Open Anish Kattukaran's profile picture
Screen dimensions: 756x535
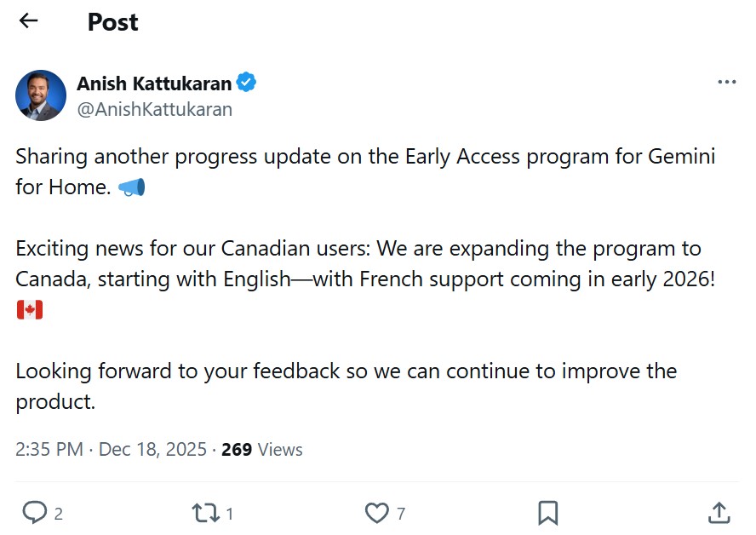click(x=41, y=95)
